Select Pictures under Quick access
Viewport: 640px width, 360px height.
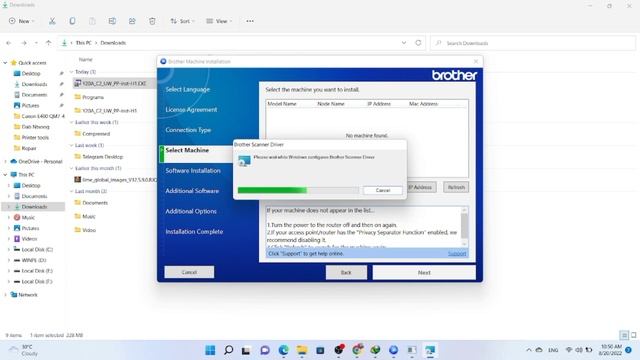[30, 105]
